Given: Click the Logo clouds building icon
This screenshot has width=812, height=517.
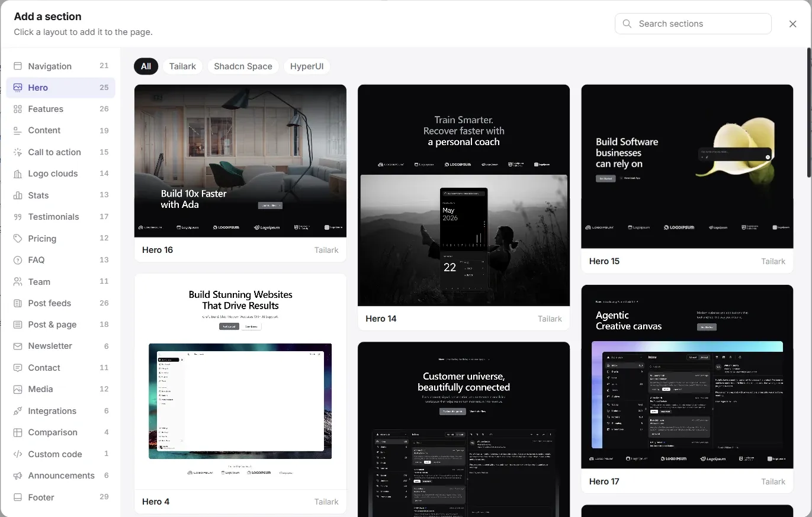Looking at the screenshot, I should point(18,174).
